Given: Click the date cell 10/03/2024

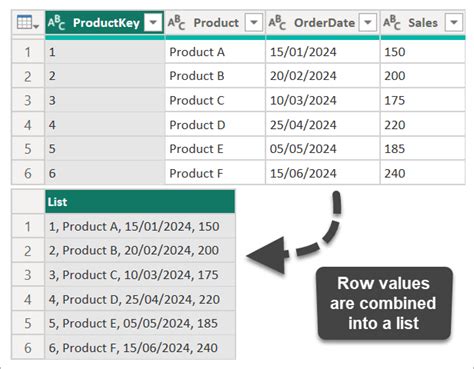Looking at the screenshot, I should [323, 100].
